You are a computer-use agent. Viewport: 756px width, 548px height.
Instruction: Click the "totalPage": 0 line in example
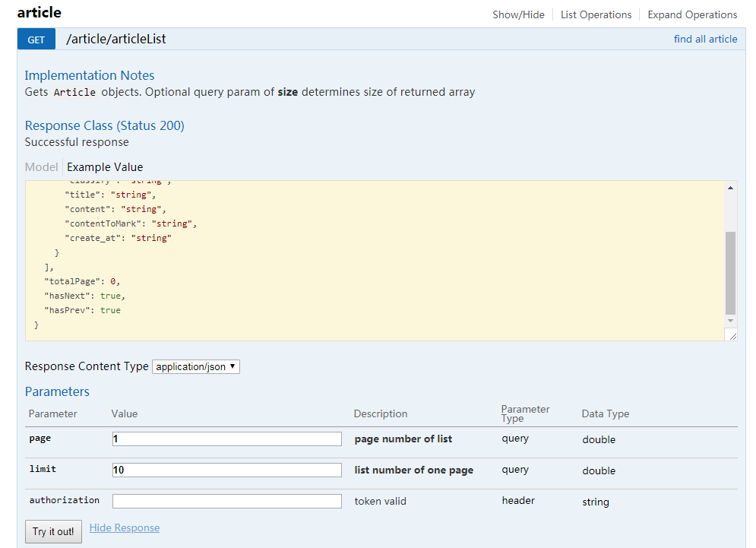tap(82, 281)
